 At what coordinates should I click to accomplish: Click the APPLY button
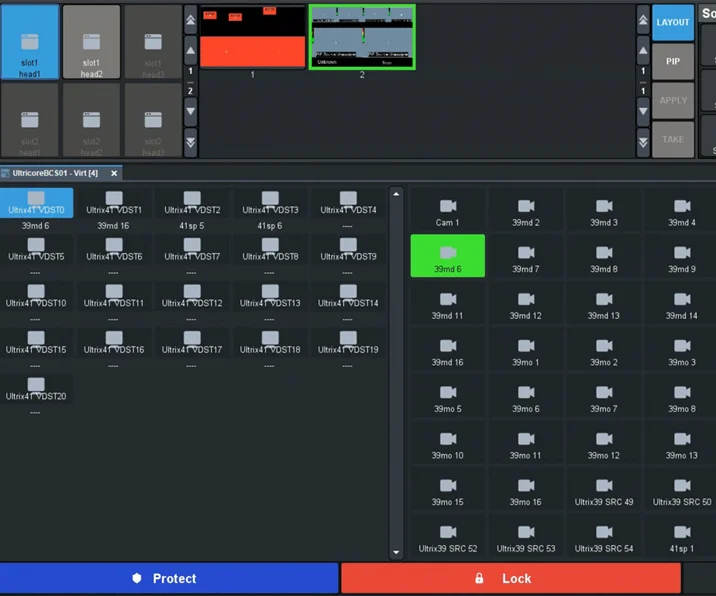tap(673, 100)
